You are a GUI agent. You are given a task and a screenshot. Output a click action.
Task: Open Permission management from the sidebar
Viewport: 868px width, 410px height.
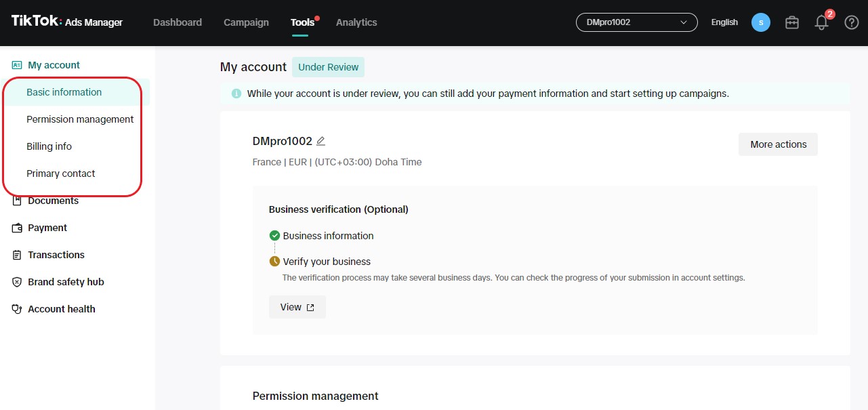pos(79,119)
